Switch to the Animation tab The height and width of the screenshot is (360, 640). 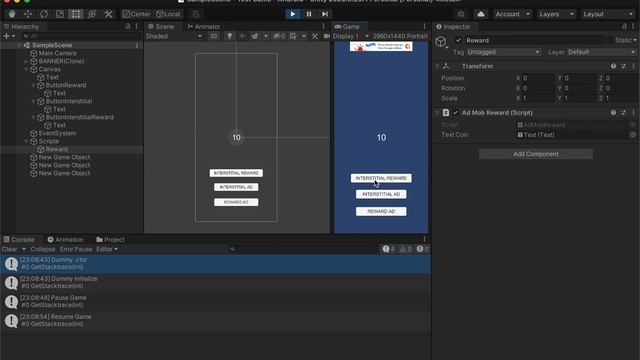pos(65,240)
